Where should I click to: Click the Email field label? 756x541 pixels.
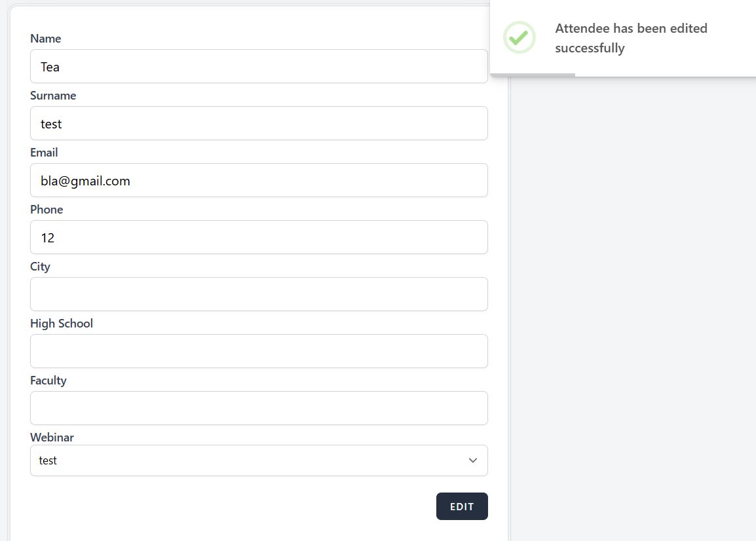pyautogui.click(x=44, y=153)
